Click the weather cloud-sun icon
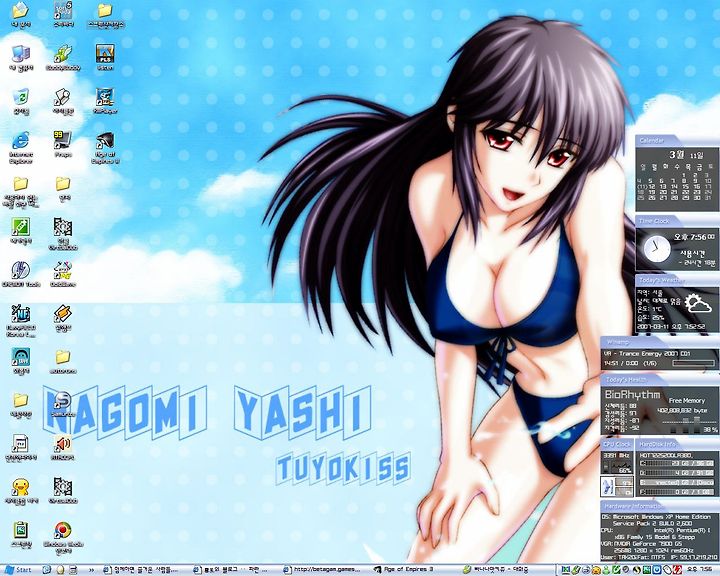 click(698, 304)
